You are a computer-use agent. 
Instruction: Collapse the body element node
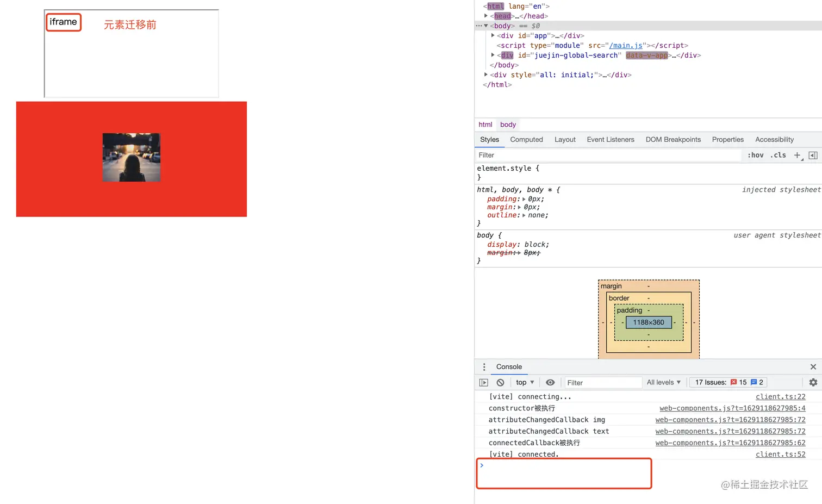(x=486, y=26)
